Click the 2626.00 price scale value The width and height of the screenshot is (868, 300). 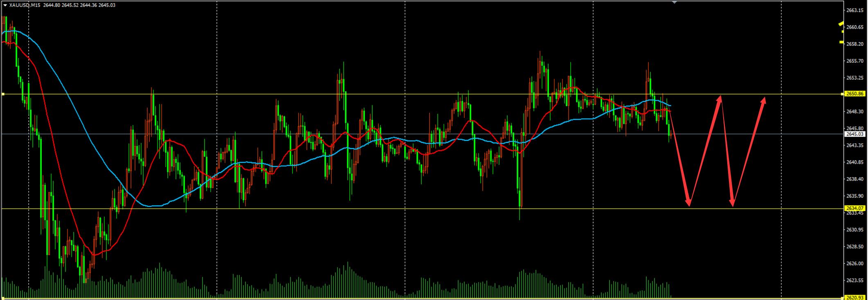855,263
